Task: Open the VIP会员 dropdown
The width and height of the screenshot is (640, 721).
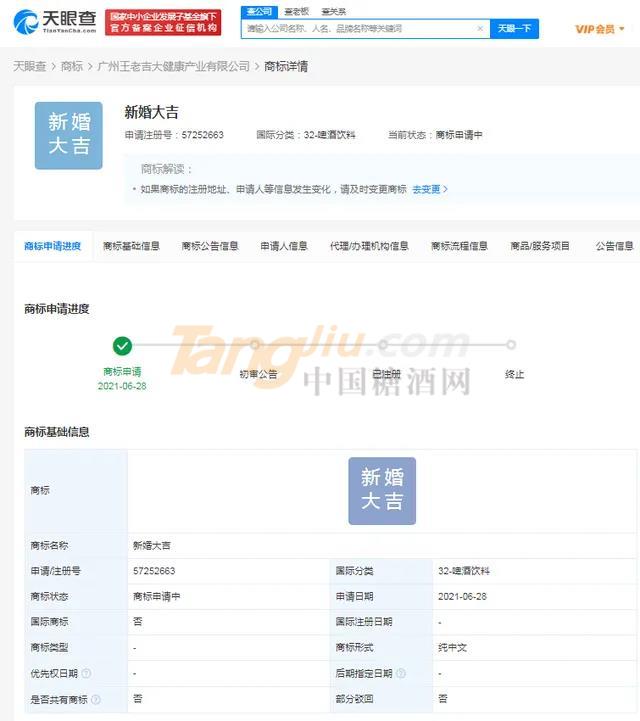Action: point(600,29)
